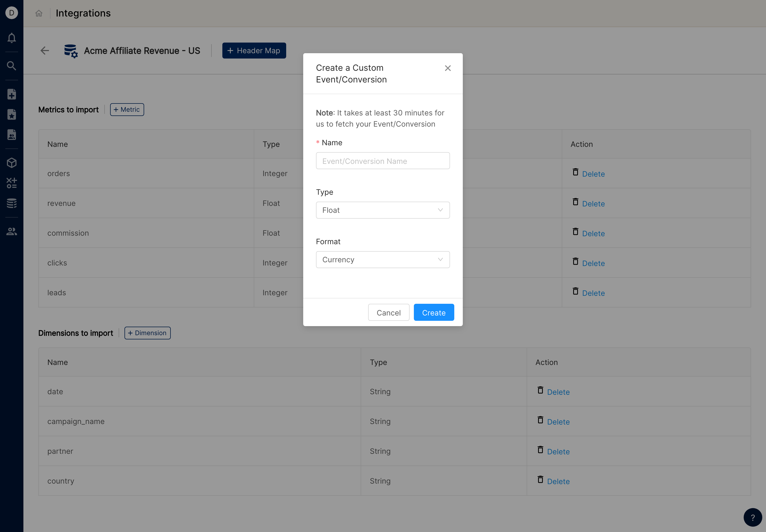Open the database stack sidebar icon
766x532 pixels.
point(12,203)
